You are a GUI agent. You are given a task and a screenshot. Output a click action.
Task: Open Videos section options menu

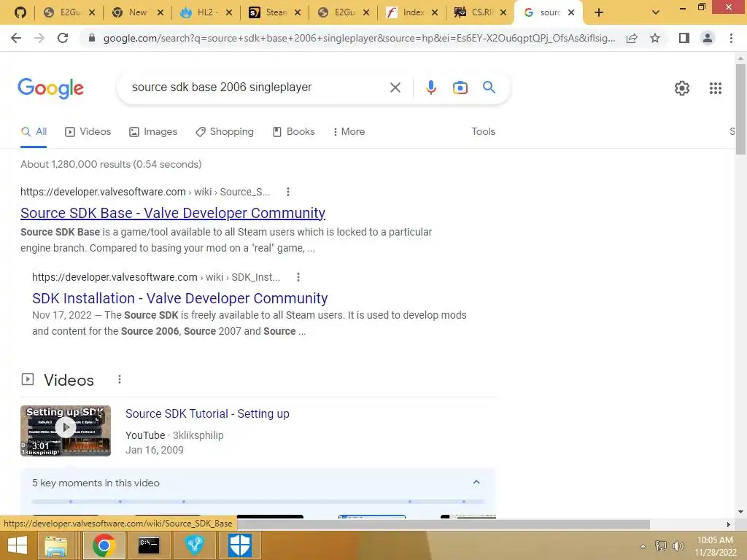(120, 379)
